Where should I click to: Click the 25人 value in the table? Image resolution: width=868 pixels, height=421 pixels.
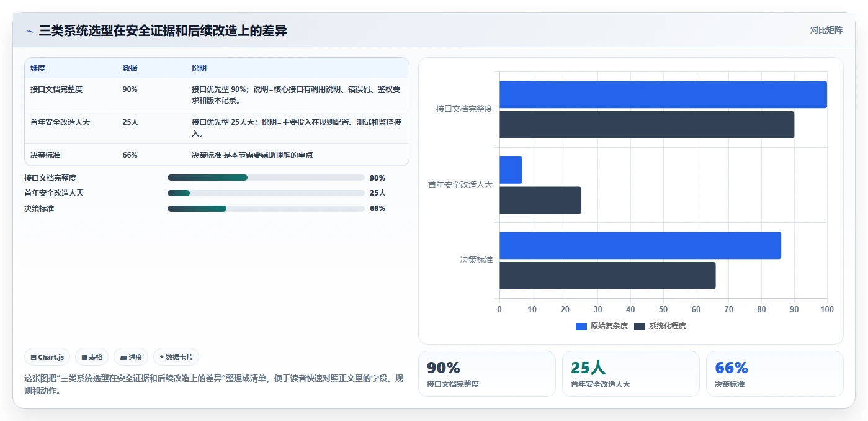pyautogui.click(x=130, y=122)
